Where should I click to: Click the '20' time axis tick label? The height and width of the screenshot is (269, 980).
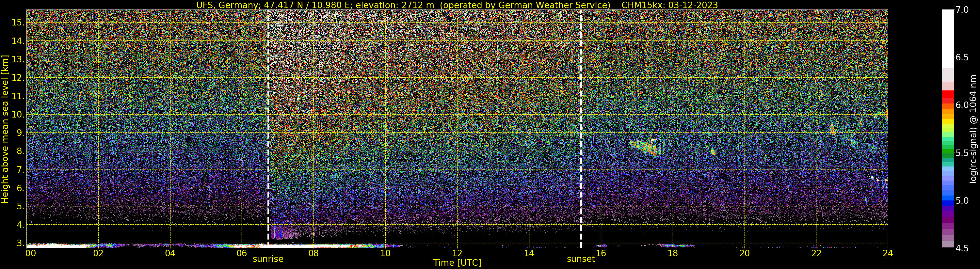(745, 253)
